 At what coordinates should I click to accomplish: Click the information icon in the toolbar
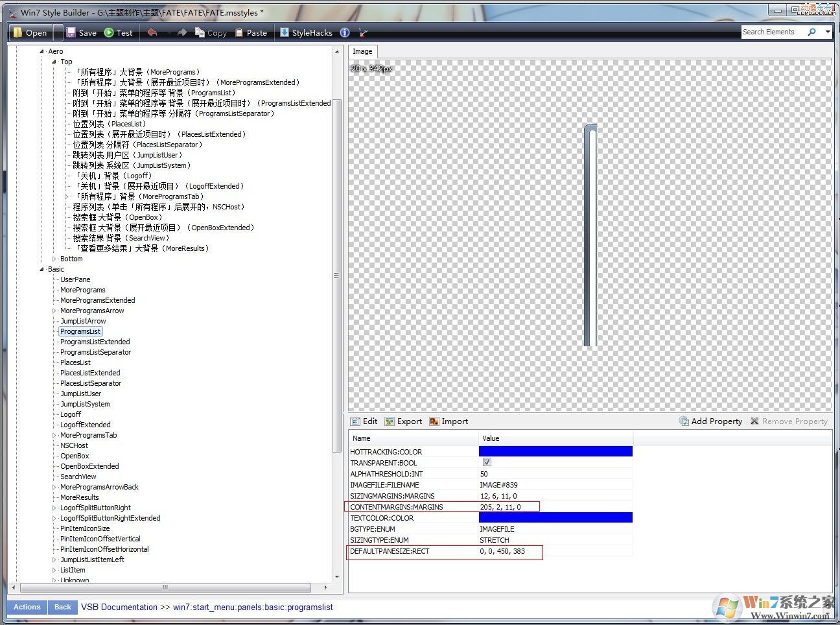tap(344, 32)
